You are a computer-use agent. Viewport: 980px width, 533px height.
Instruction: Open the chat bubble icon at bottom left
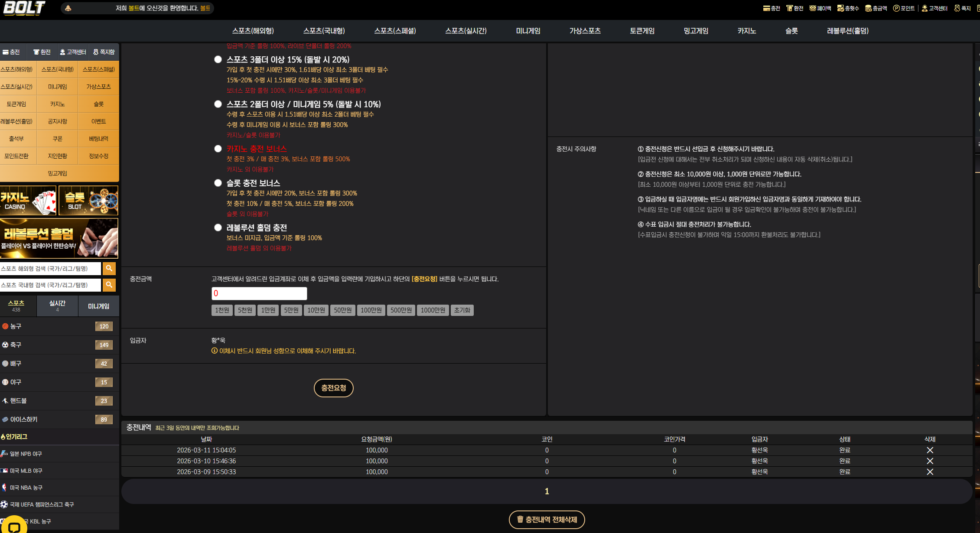pyautogui.click(x=14, y=526)
